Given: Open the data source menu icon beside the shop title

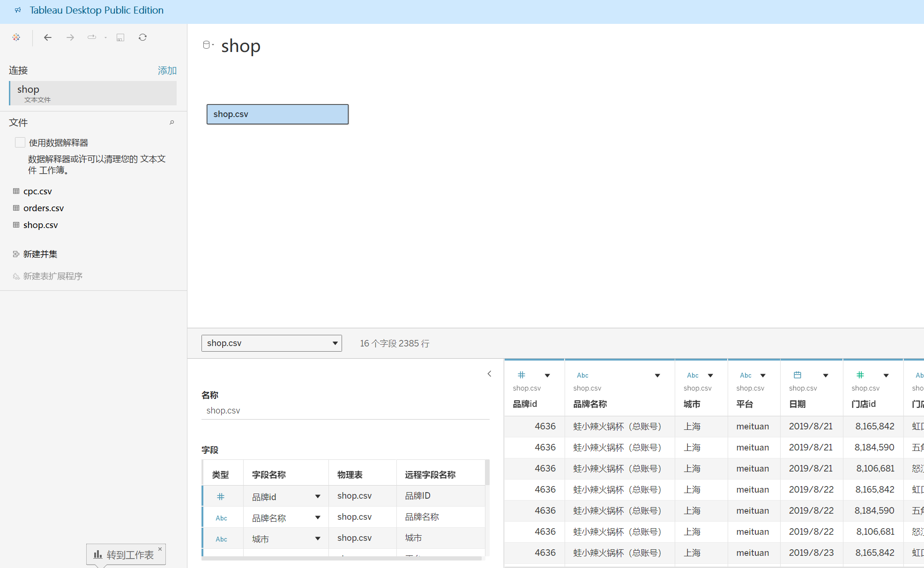Looking at the screenshot, I should pyautogui.click(x=208, y=45).
